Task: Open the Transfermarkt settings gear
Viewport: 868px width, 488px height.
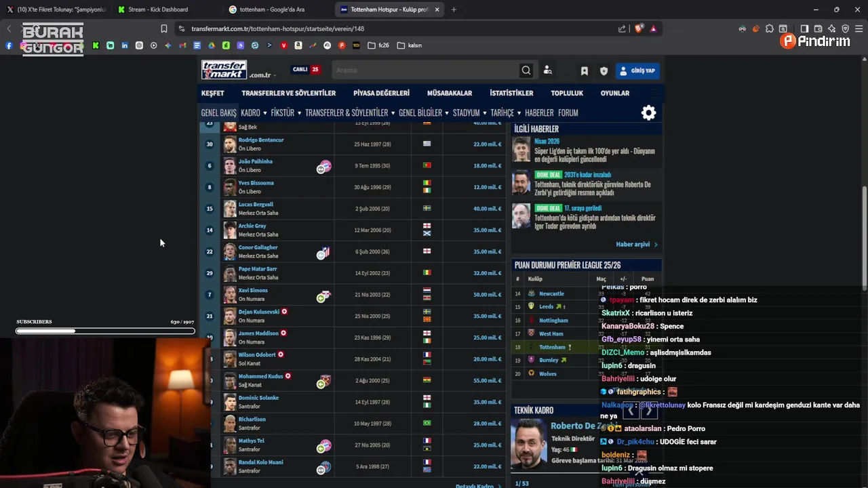Action: click(x=649, y=113)
